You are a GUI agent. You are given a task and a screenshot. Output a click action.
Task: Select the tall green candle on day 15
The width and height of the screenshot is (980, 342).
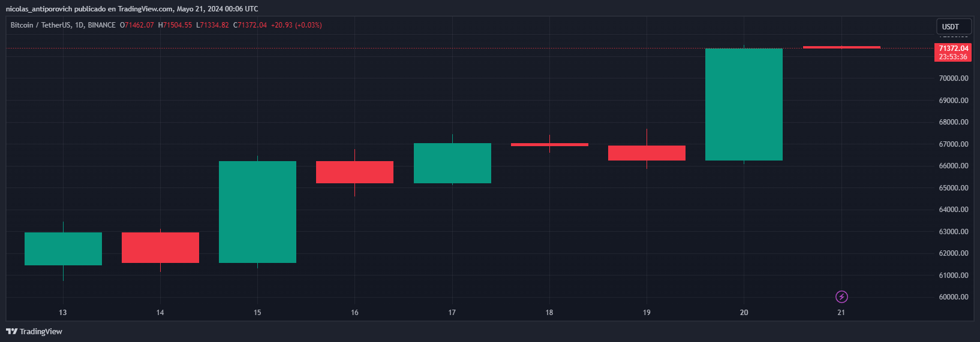click(x=257, y=211)
